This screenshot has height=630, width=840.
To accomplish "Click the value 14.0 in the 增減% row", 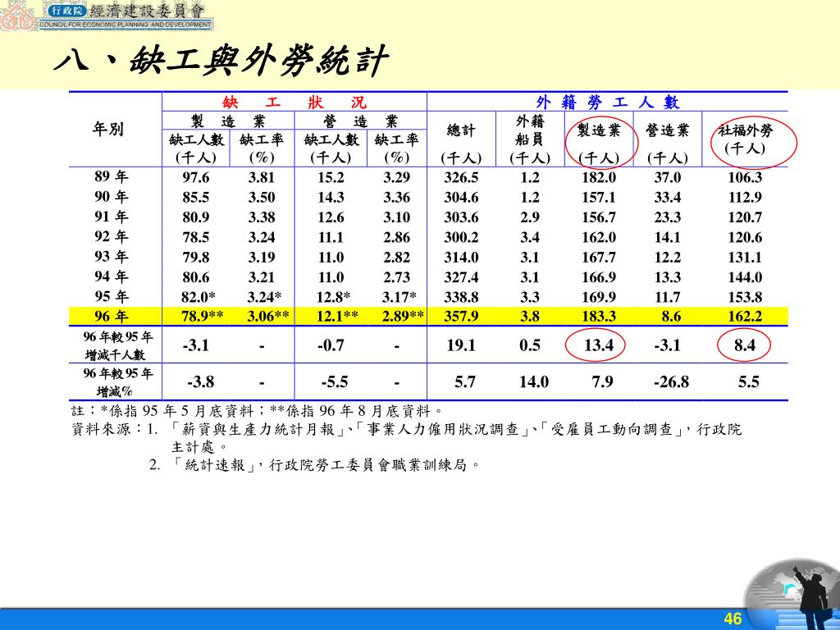I will click(533, 381).
